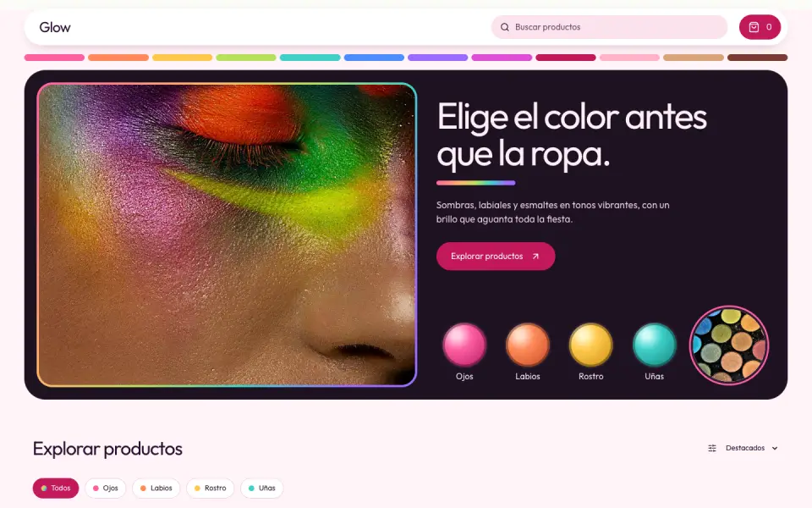Select the orange Labios category orb
The image size is (812, 508).
(527, 345)
